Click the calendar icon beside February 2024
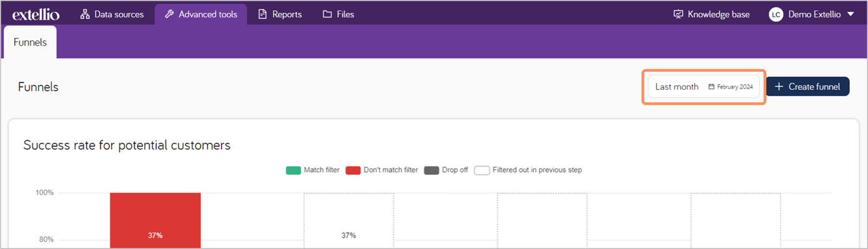 [711, 87]
